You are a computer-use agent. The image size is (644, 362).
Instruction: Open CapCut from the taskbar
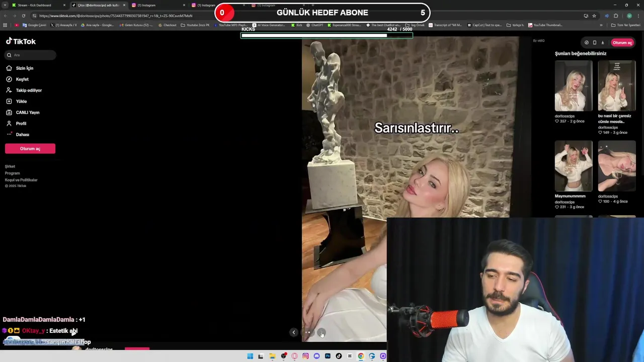(x=350, y=356)
